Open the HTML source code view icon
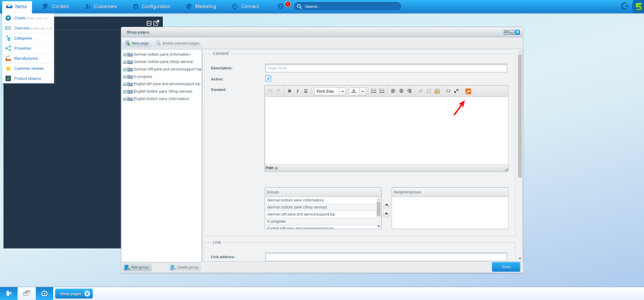The width and height of the screenshot is (644, 300). click(x=448, y=91)
